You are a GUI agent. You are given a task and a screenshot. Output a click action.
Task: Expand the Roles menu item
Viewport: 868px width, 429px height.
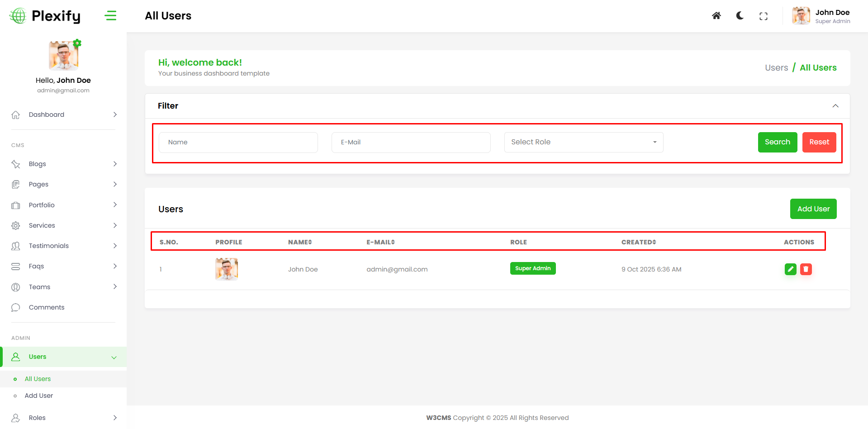(63, 417)
